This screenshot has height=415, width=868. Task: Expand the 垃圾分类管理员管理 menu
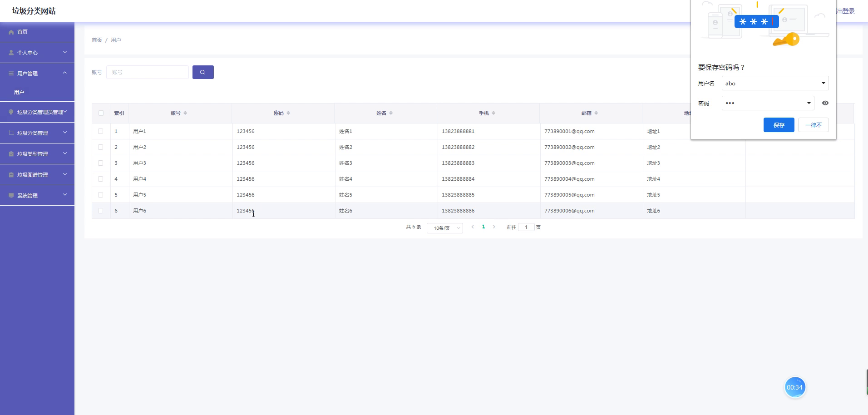(x=37, y=112)
